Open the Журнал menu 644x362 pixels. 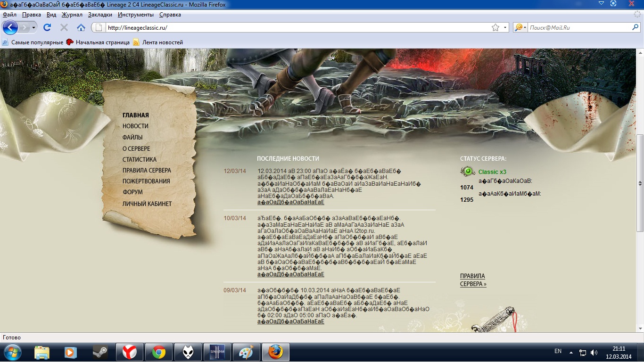(x=72, y=15)
